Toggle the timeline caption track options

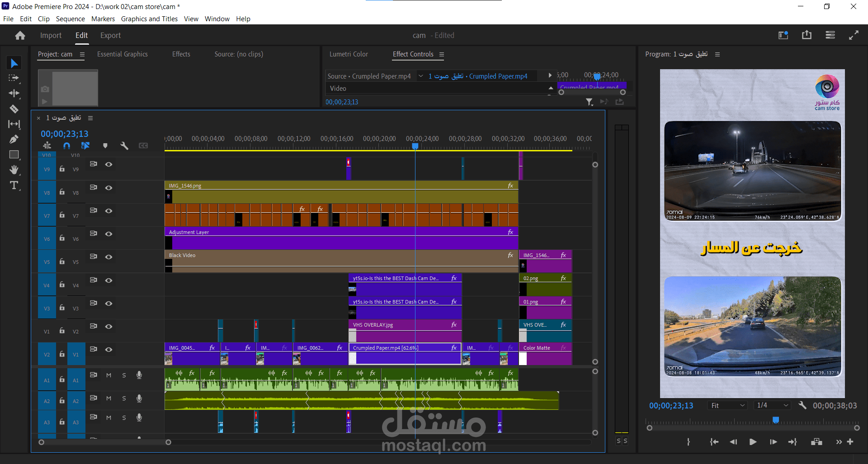click(x=143, y=145)
